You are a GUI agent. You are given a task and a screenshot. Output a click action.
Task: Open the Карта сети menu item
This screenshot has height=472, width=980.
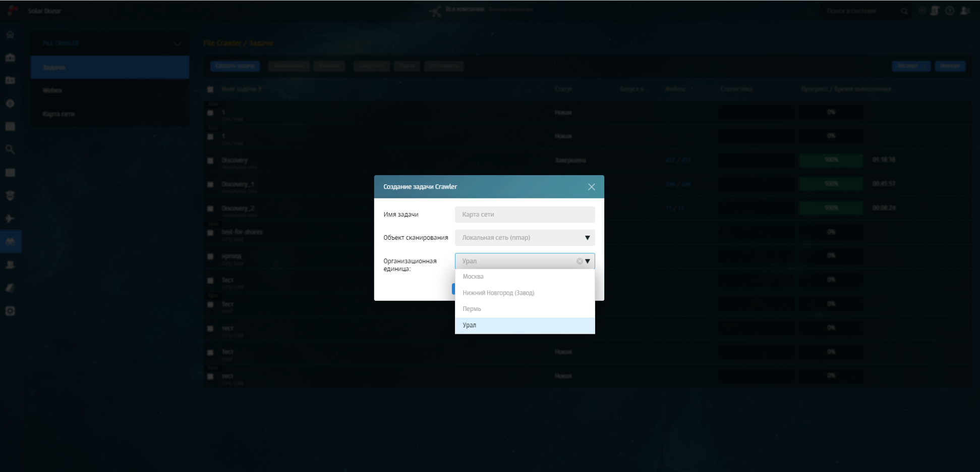click(x=110, y=114)
